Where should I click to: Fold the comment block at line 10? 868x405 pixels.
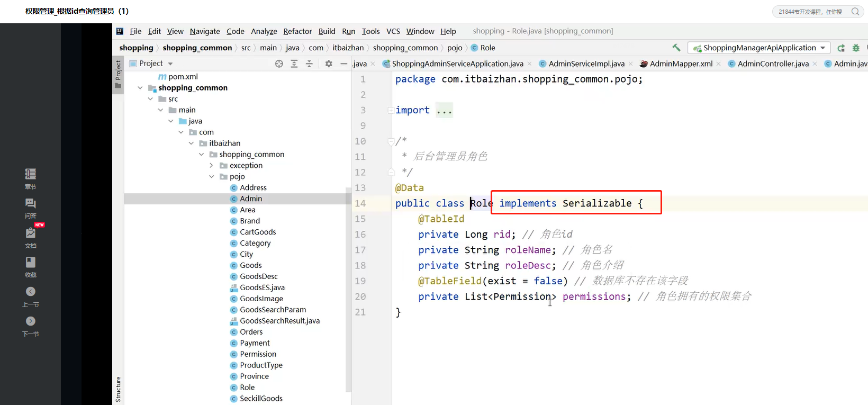391,141
